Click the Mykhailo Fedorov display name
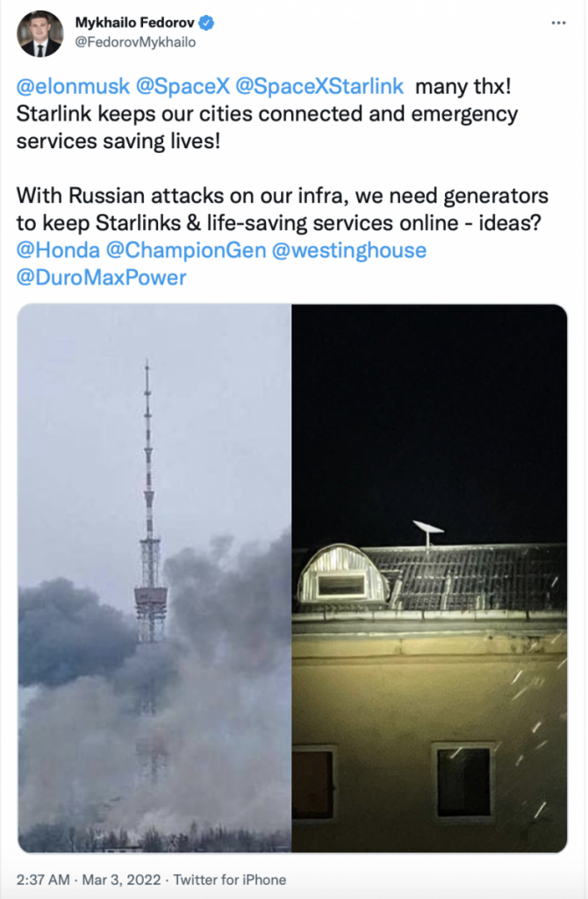The height and width of the screenshot is (899, 588). (134, 23)
